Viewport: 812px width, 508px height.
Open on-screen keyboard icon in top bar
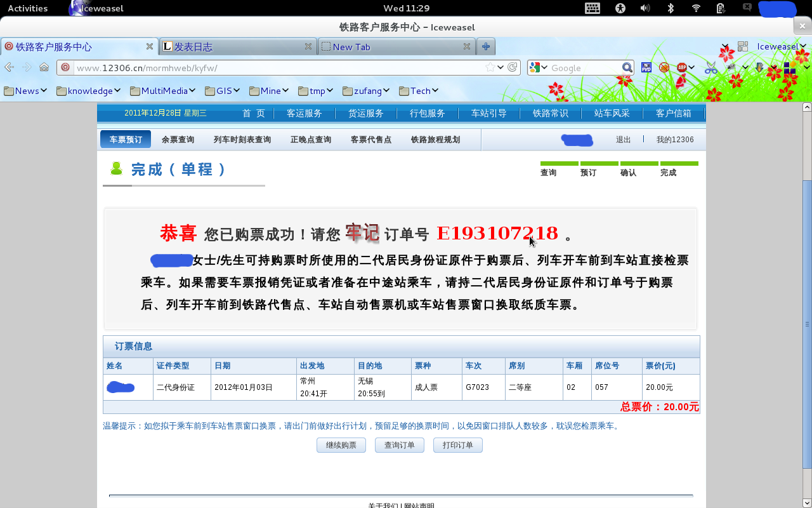[x=593, y=8]
